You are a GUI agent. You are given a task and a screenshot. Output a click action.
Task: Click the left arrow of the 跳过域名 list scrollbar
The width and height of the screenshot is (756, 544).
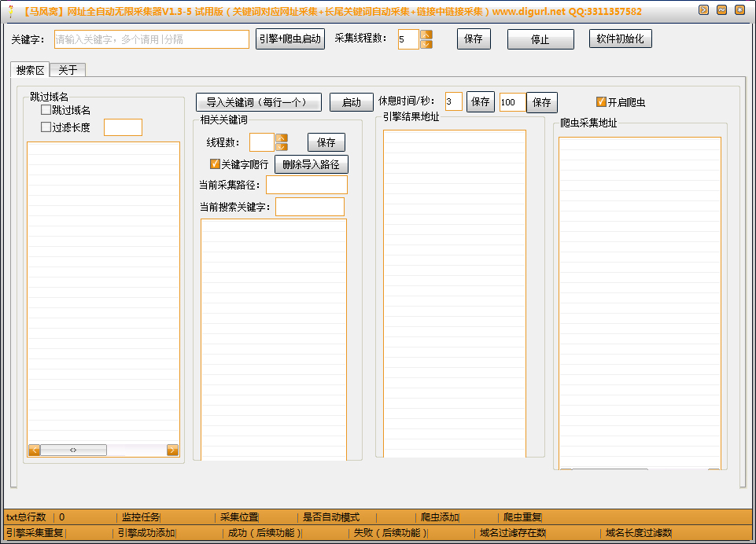(33, 449)
